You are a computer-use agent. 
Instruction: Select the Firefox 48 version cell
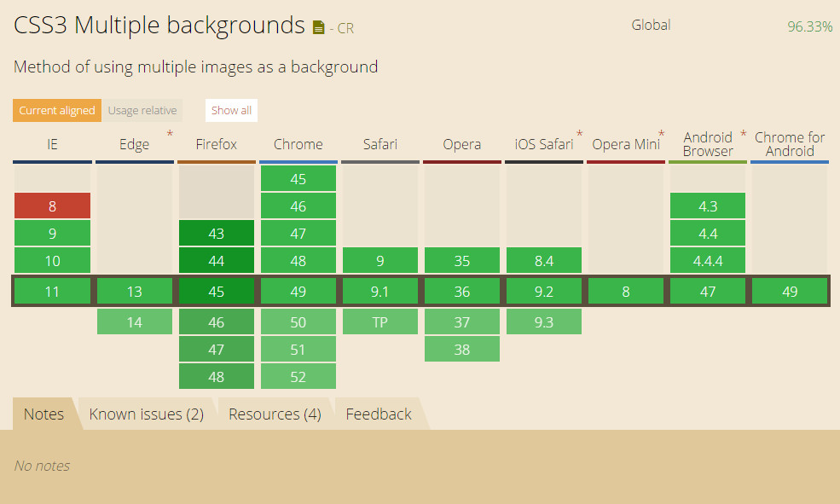216,376
